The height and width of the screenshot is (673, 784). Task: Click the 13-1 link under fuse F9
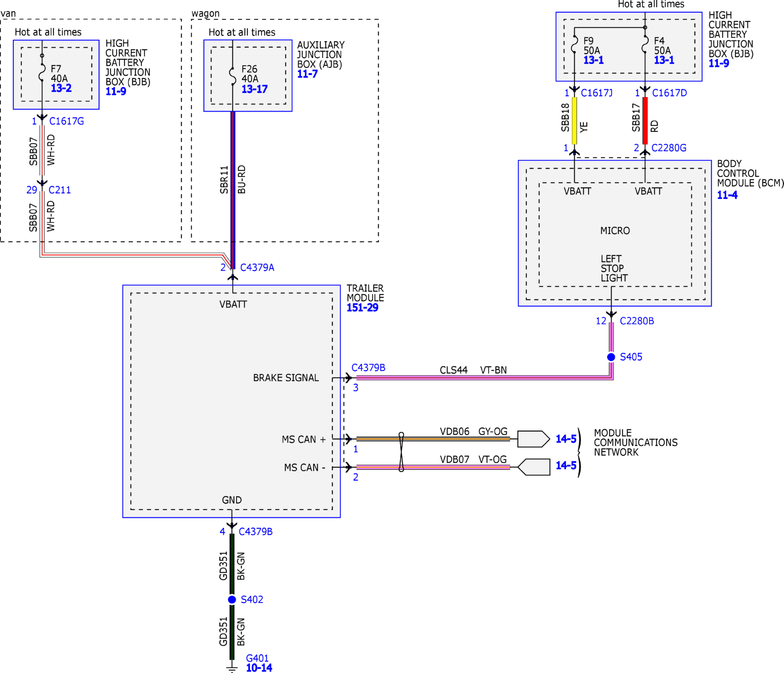594,60
